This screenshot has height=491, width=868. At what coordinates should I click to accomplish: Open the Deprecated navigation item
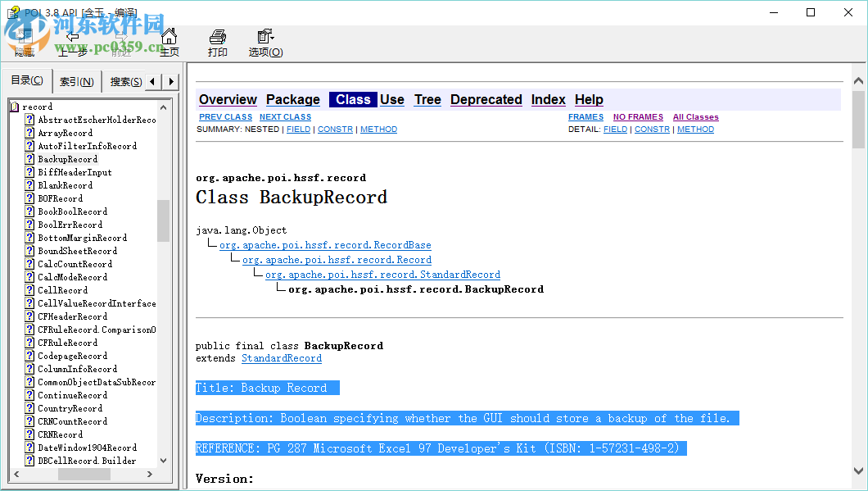[486, 100]
